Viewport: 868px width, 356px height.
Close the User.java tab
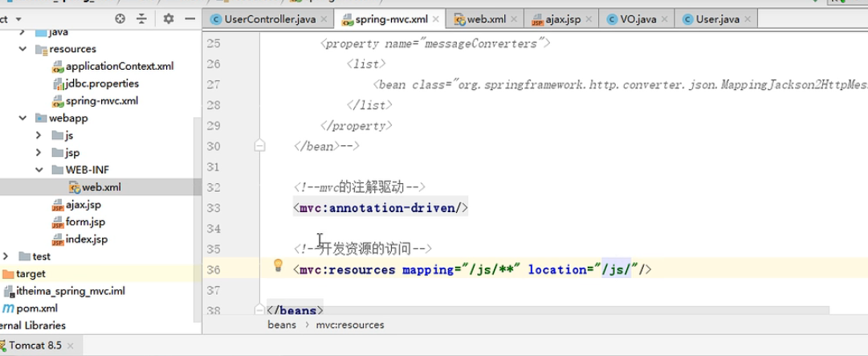click(x=748, y=19)
